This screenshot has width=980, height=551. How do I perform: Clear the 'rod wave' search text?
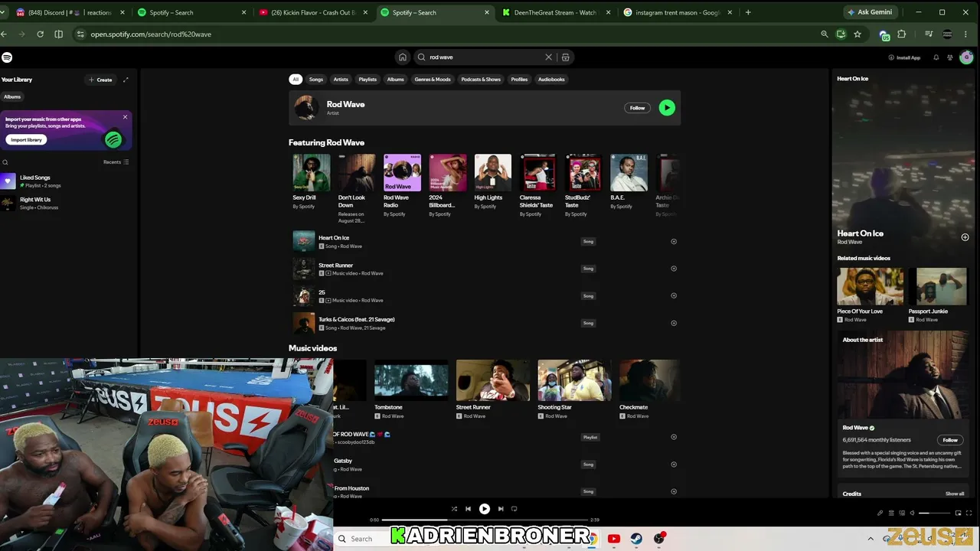tap(548, 57)
